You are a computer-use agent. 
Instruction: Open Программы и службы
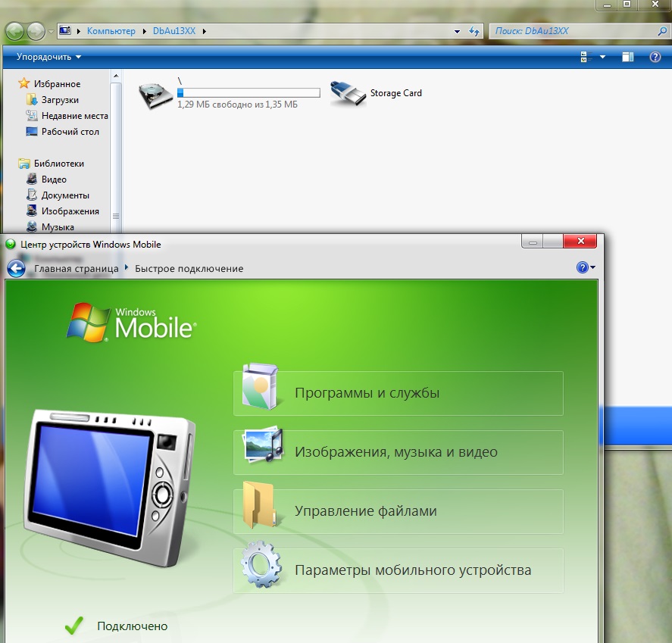(x=399, y=393)
